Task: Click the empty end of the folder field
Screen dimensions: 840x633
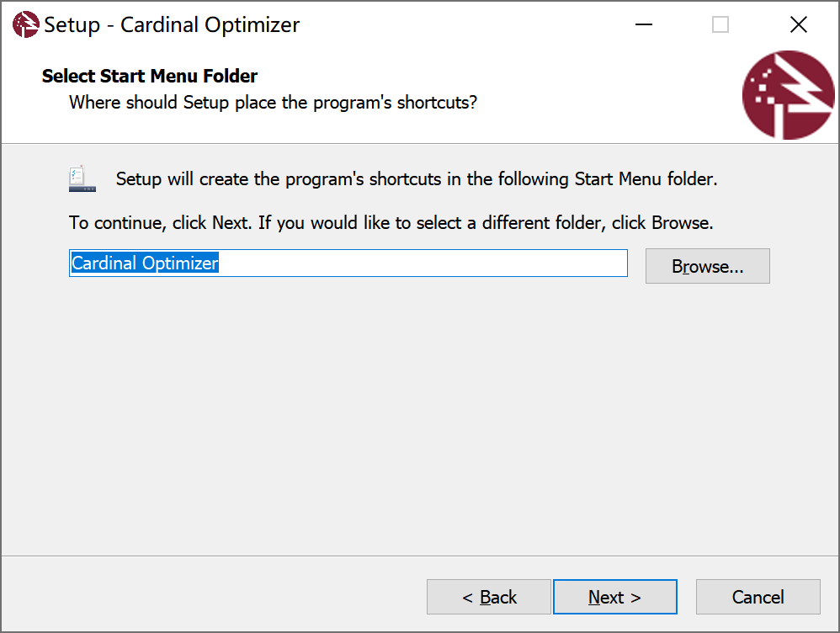Action: [x=505, y=263]
